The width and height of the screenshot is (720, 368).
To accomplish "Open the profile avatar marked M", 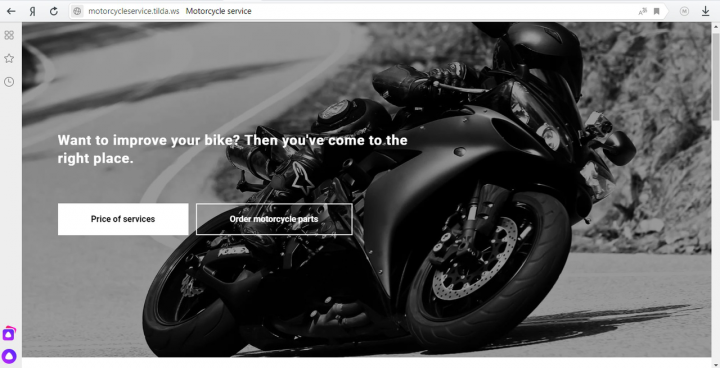I will 684,11.
